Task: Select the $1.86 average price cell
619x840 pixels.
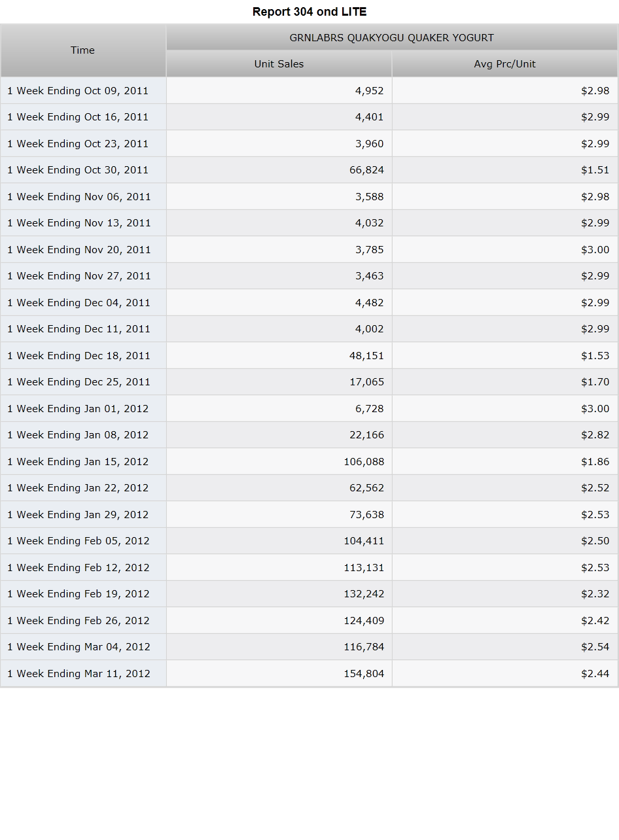Action: [504, 462]
